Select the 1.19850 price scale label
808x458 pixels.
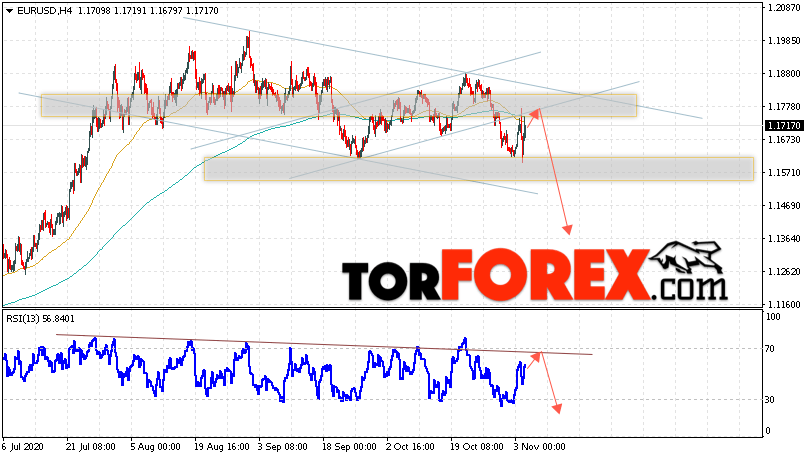(x=784, y=41)
